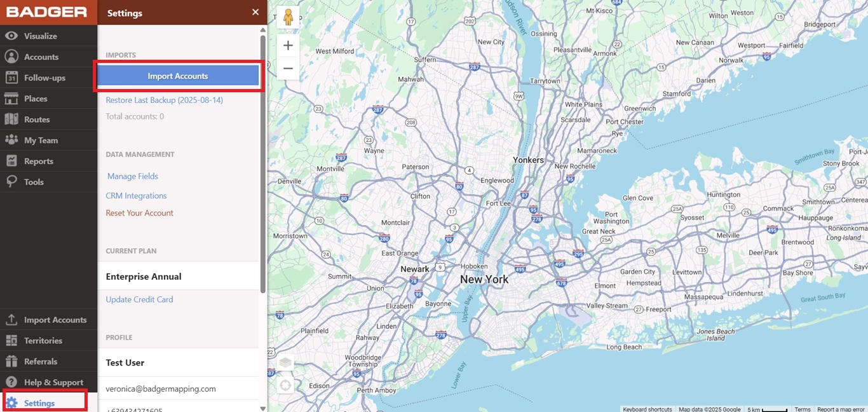868x412 pixels.
Task: Click the "Test User" profile name
Action: (x=125, y=362)
